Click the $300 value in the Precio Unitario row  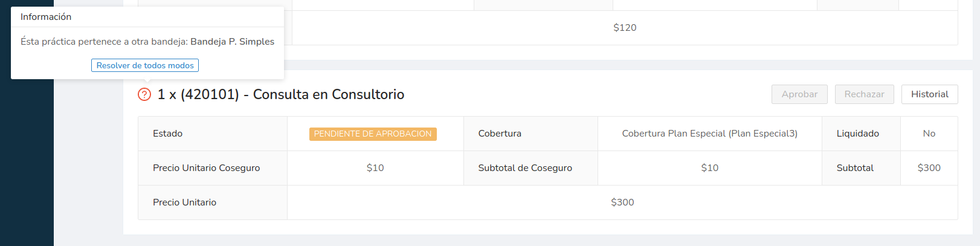click(x=622, y=202)
